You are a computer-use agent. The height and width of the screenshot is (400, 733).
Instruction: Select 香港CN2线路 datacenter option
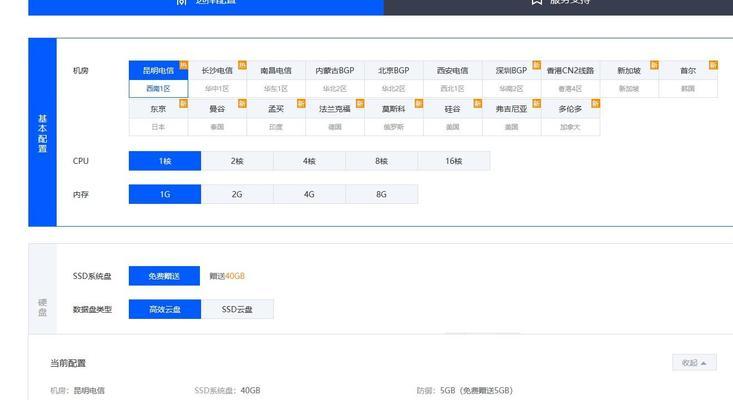[x=571, y=79]
